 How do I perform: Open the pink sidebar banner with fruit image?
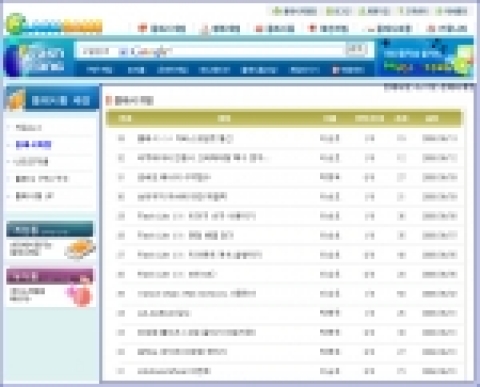click(x=50, y=288)
